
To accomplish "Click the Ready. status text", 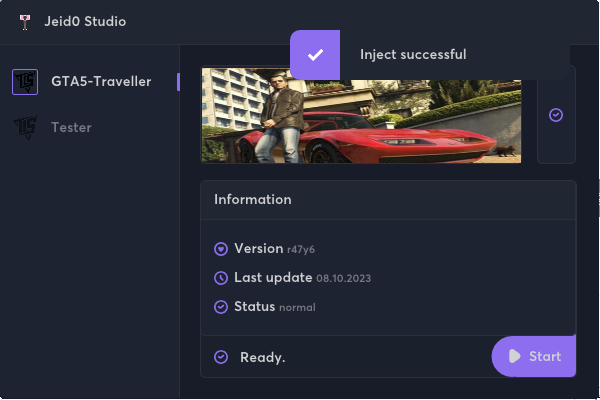I will (262, 357).
